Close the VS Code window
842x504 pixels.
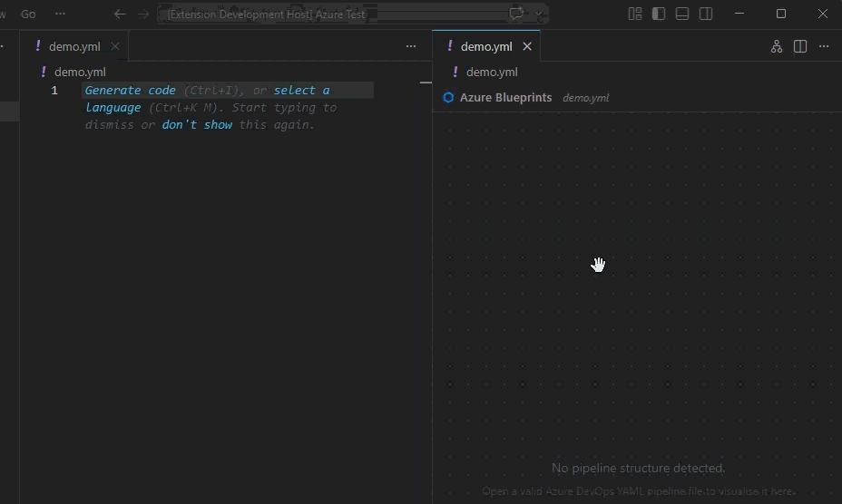pos(823,14)
